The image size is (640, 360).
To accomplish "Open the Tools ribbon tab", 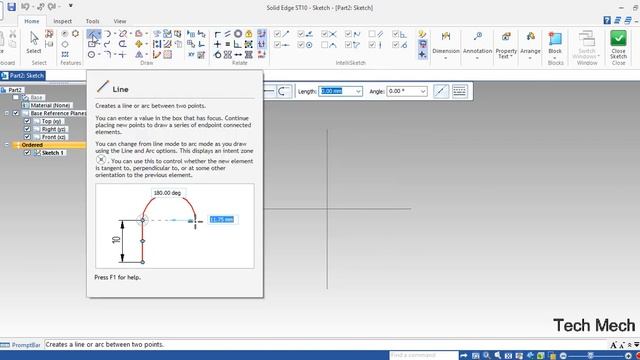I will 92,21.
